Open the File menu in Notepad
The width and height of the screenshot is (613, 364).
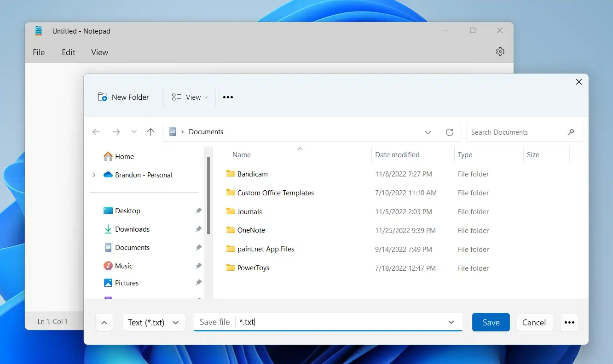[38, 52]
